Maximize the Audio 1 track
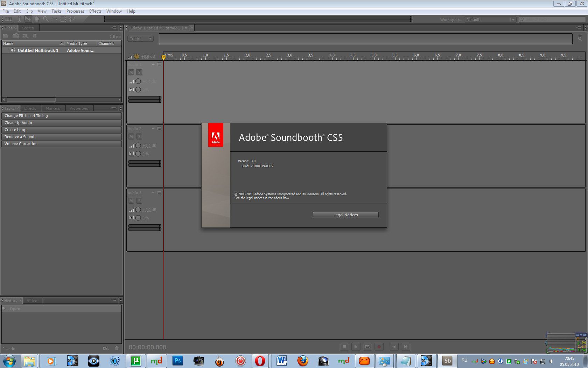Image resolution: width=588 pixels, height=368 pixels. coord(159,64)
